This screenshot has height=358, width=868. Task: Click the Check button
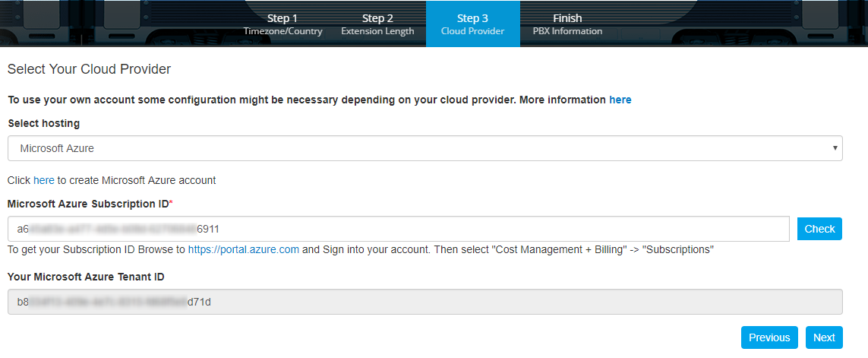(819, 229)
